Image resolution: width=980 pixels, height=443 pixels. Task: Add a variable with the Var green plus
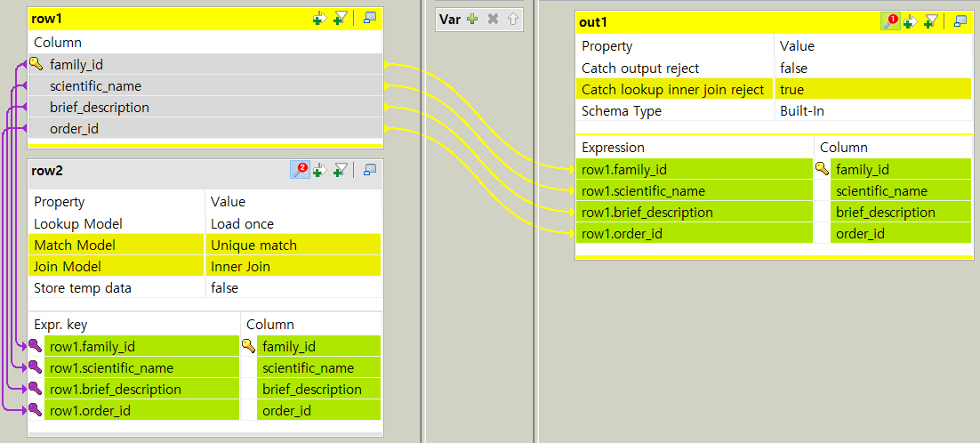472,20
